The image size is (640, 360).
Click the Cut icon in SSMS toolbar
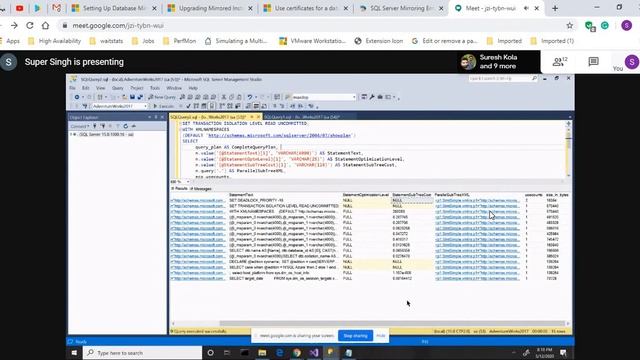224,97
